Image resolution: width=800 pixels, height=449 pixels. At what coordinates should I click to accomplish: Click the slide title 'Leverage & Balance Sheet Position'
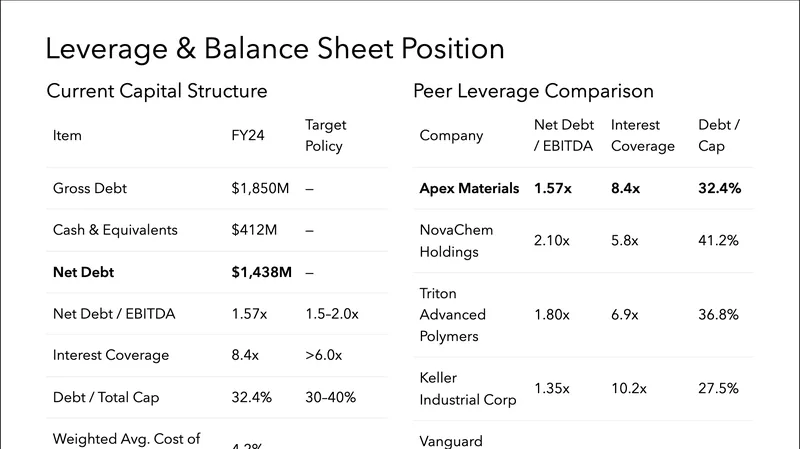[x=275, y=49]
